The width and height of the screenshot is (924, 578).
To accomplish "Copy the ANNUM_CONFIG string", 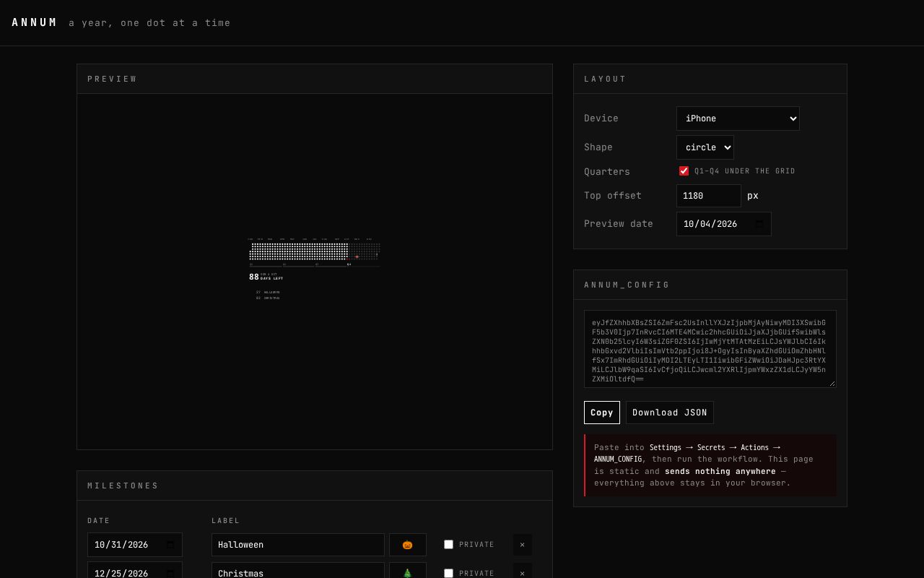I will coord(602,413).
